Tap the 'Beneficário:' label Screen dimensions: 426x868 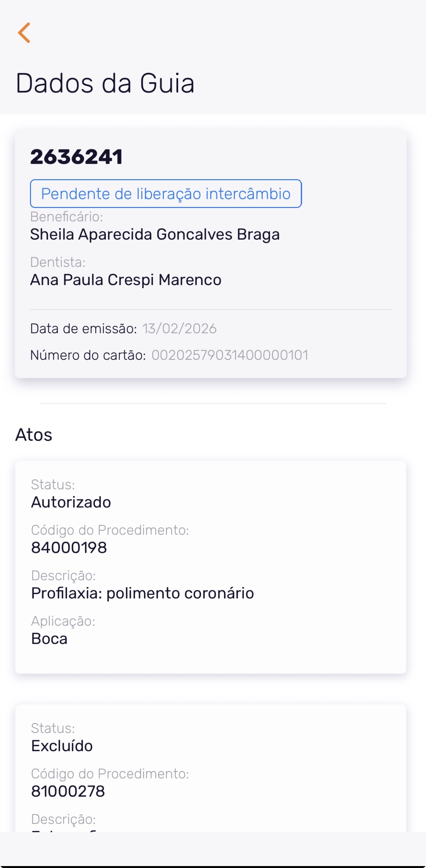point(67,217)
